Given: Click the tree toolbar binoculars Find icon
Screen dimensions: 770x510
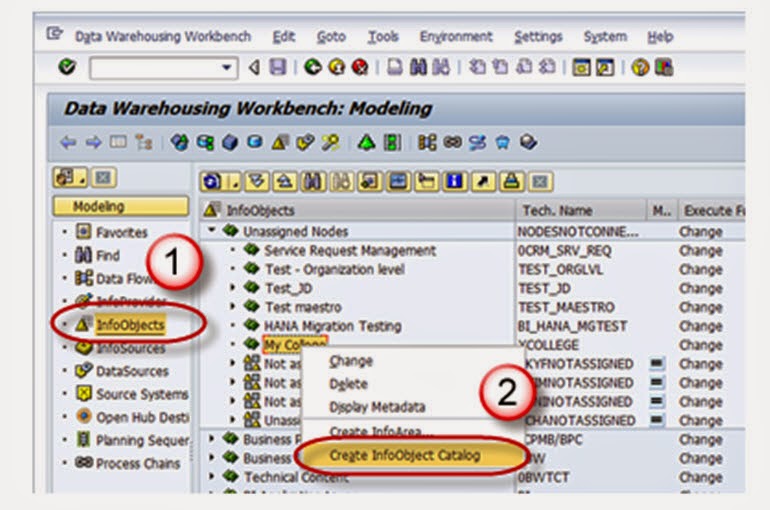Looking at the screenshot, I should click(x=313, y=182).
